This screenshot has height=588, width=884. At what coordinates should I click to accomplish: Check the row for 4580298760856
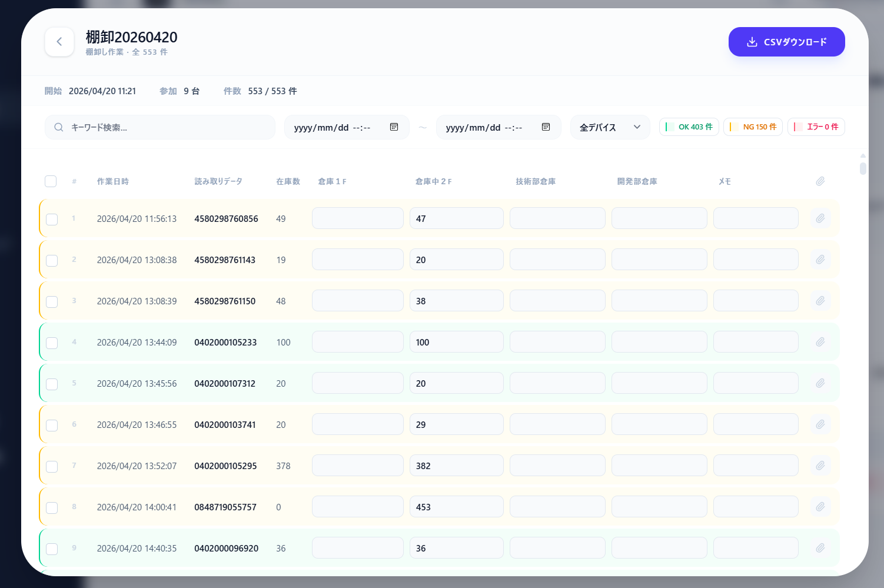pyautogui.click(x=52, y=219)
